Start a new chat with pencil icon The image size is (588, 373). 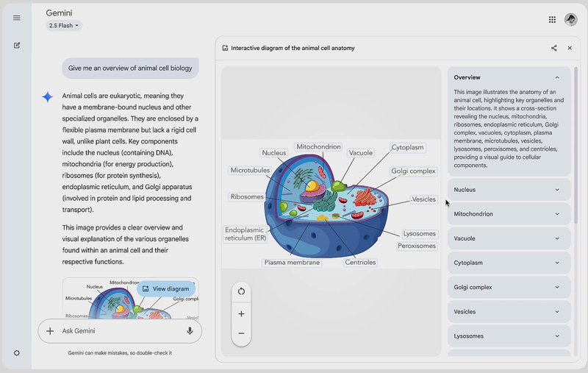17,46
